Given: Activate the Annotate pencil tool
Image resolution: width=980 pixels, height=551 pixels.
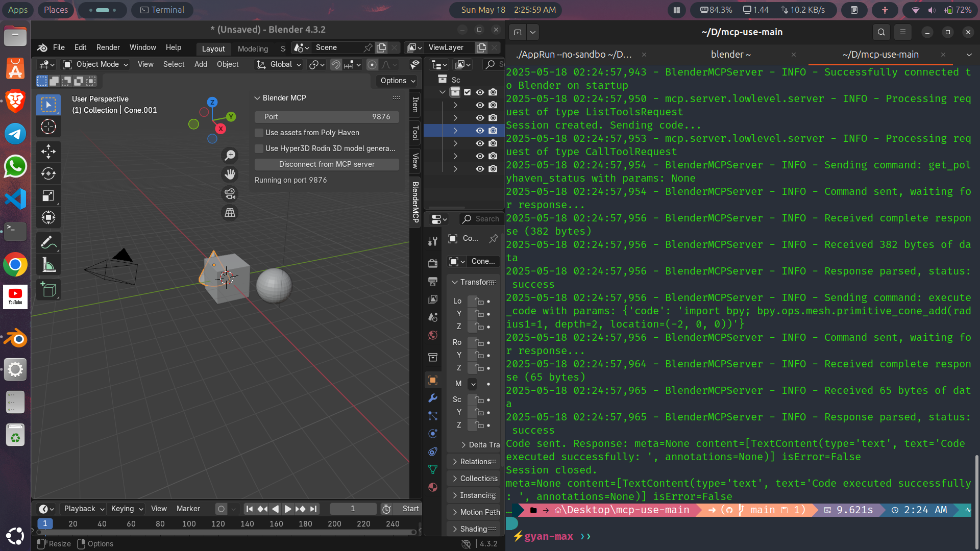Looking at the screenshot, I should point(48,242).
